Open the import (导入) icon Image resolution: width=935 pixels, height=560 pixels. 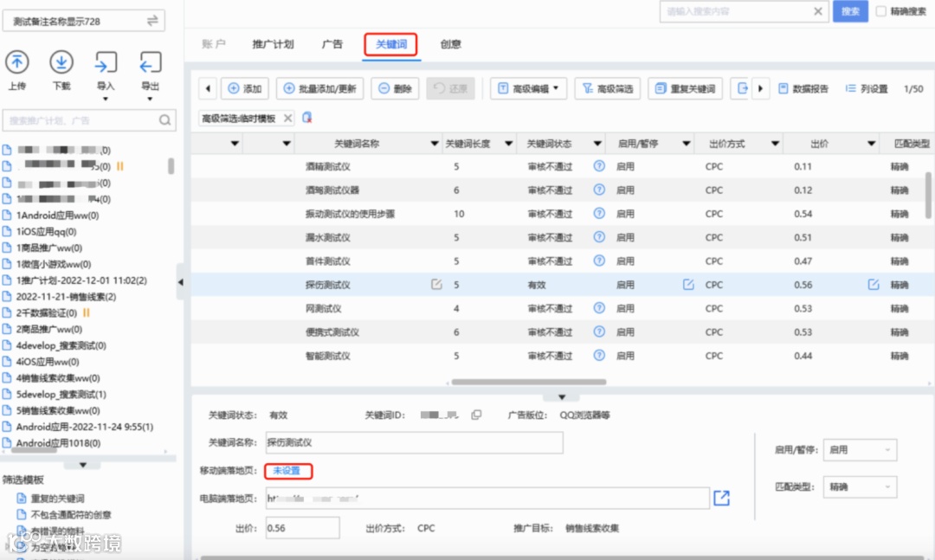[106, 62]
